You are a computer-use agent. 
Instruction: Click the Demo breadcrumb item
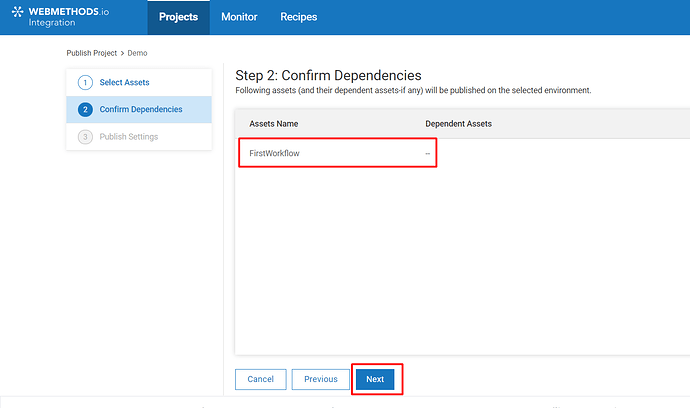pos(138,52)
